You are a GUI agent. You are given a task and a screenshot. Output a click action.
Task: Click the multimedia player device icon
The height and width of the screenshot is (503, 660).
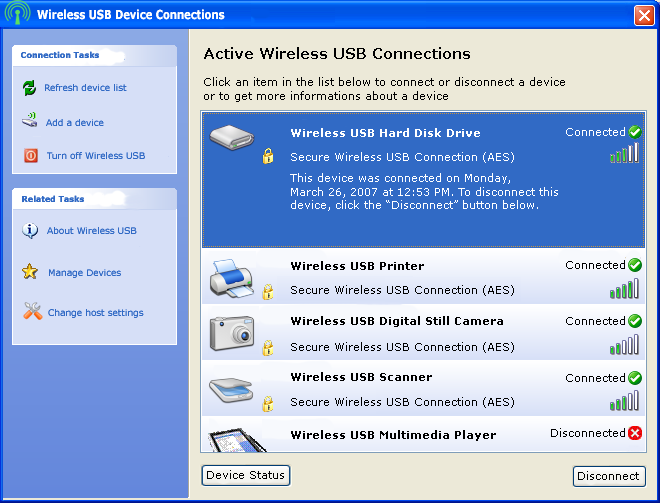point(237,440)
